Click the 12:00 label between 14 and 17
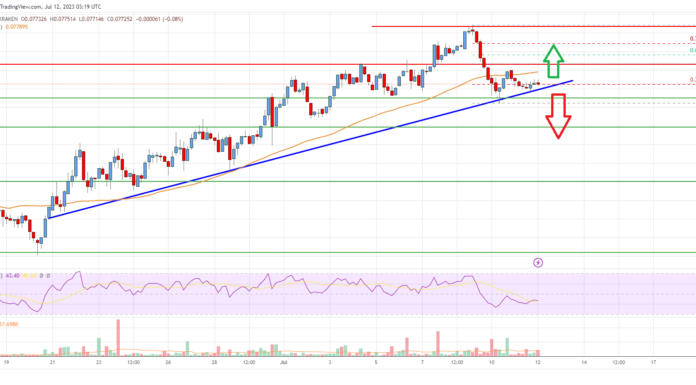Image resolution: width=696 pixels, height=385 pixels. coord(619,362)
